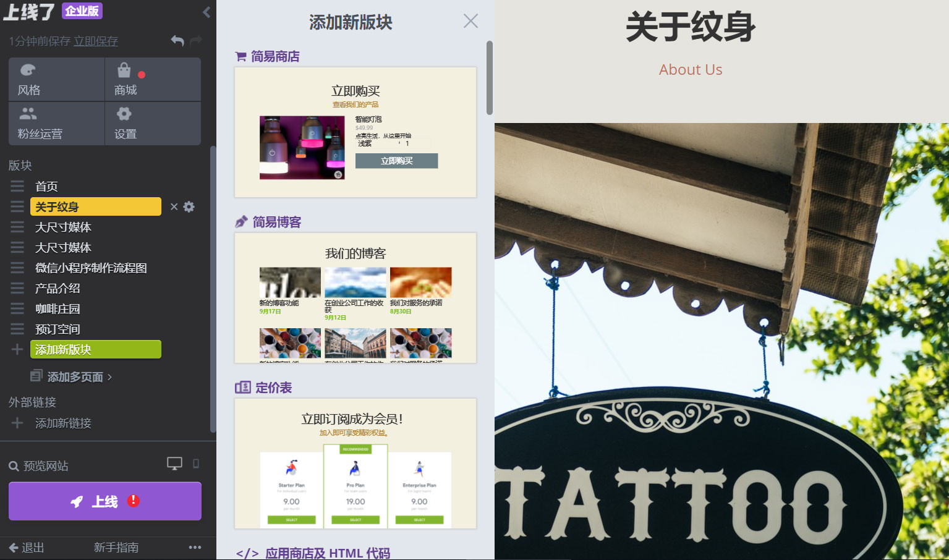
Task: Click the 上线 publish button
Action: pyautogui.click(x=104, y=501)
